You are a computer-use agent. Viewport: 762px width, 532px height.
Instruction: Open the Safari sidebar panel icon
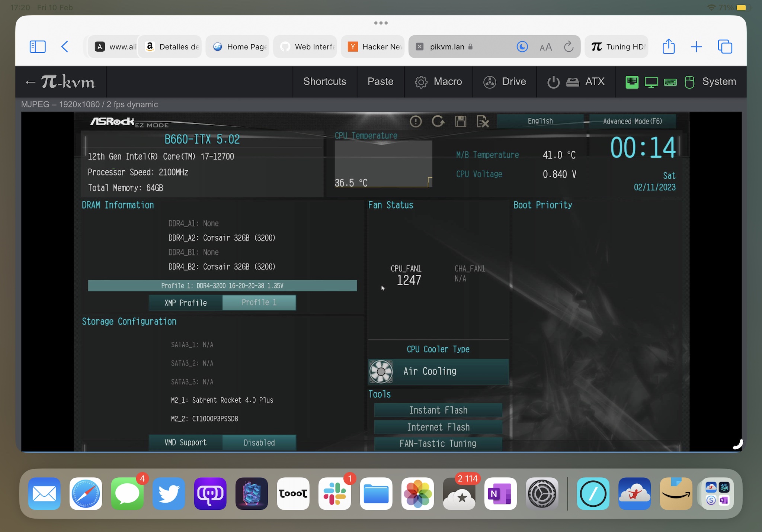(38, 47)
